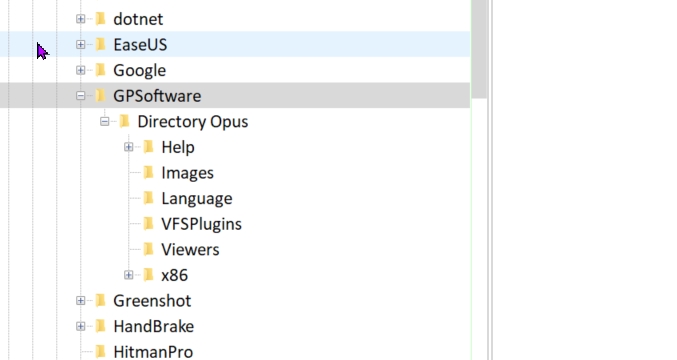677x360 pixels.
Task: Select the VFSPlugins tree label
Action: pos(201,224)
